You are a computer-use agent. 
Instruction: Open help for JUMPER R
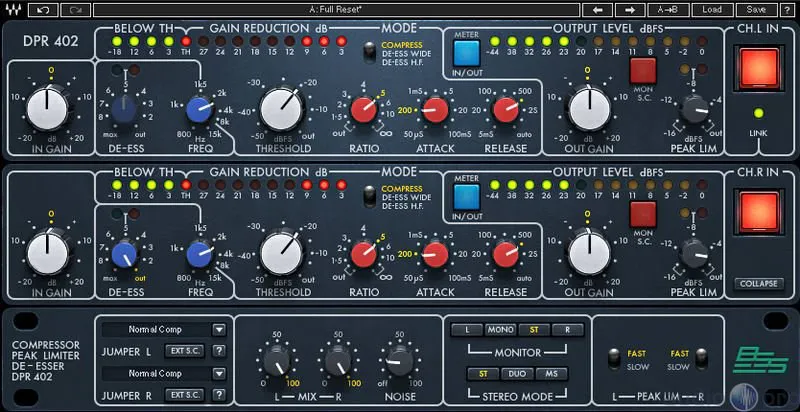coord(219,395)
